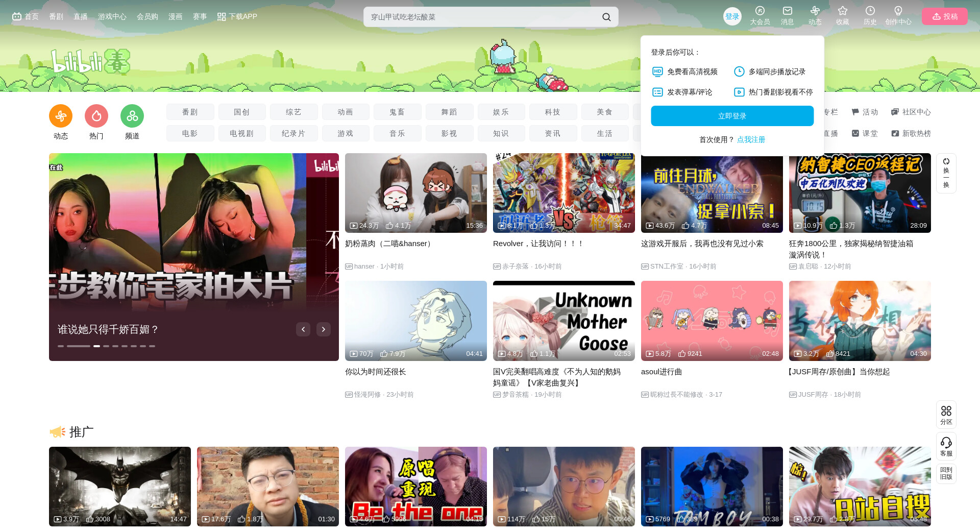The image size is (980, 531).
Task: Click title '这游戏开服后，我再也没有见过小索'
Action: coord(702,244)
